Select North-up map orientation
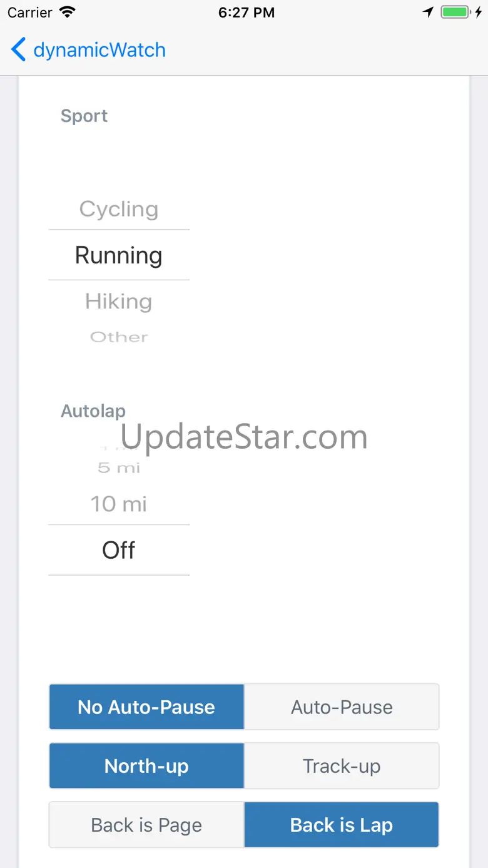This screenshot has height=868, width=488. pyautogui.click(x=146, y=766)
